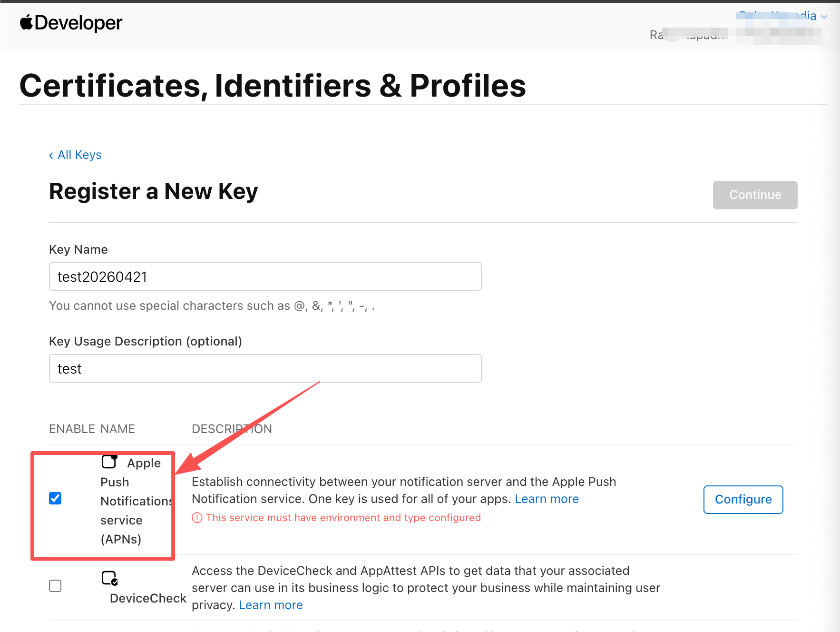Image resolution: width=840 pixels, height=632 pixels.
Task: Enable the DeviceCheck checkbox
Action: pos(55,586)
